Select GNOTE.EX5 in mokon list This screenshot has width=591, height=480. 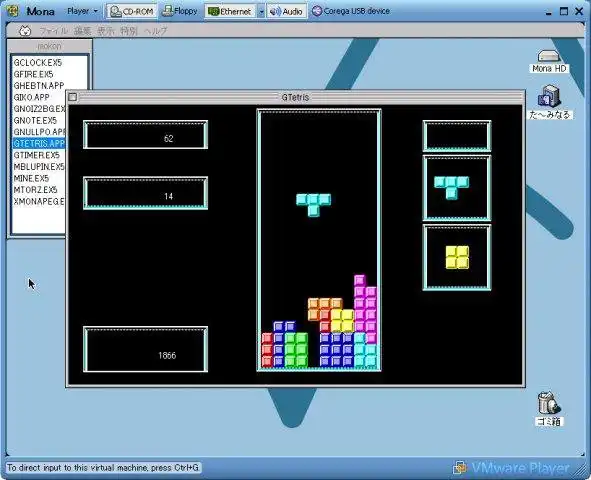35,121
